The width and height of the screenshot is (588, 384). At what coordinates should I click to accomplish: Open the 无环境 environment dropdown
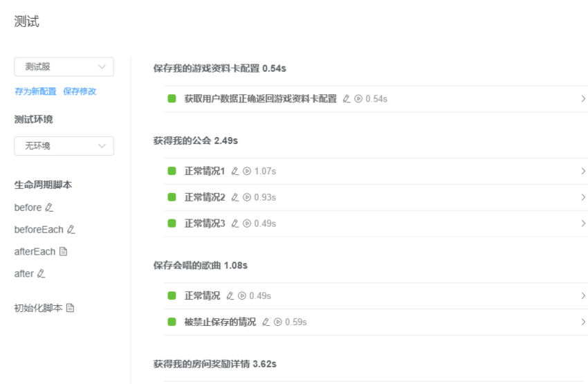(64, 146)
